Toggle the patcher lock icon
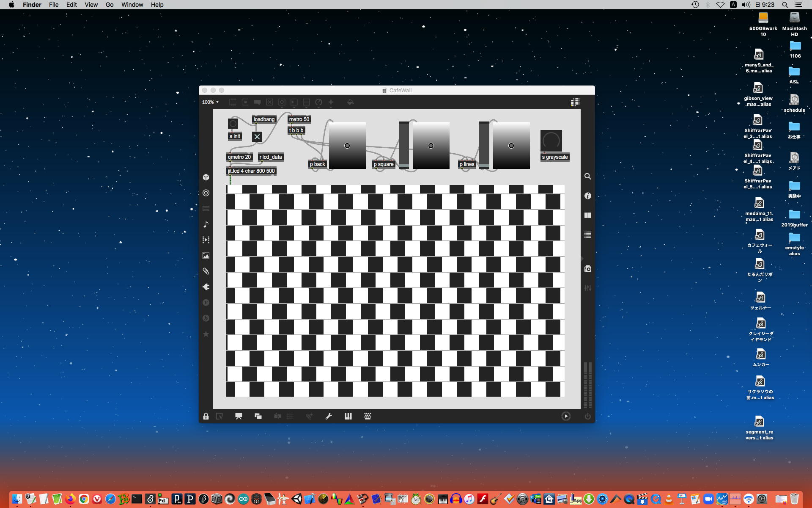This screenshot has width=812, height=508. click(206, 416)
